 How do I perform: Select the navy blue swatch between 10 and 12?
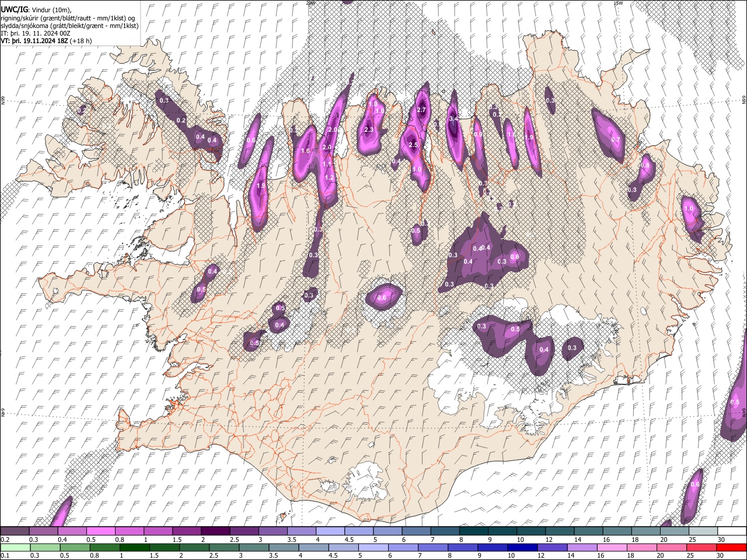pyautogui.click(x=521, y=547)
